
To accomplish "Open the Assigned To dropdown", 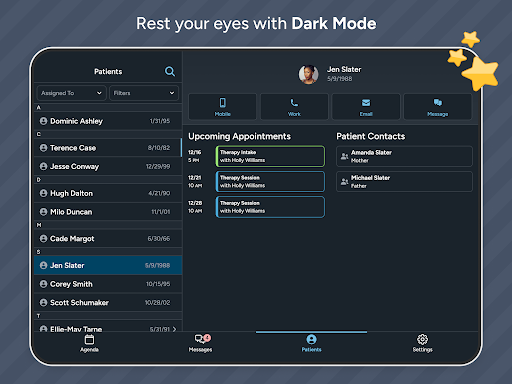I will tap(71, 93).
